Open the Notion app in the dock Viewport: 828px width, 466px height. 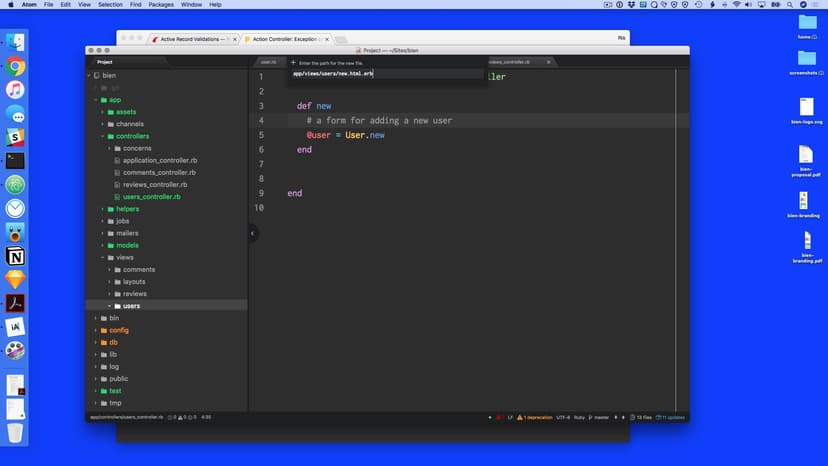[15, 257]
